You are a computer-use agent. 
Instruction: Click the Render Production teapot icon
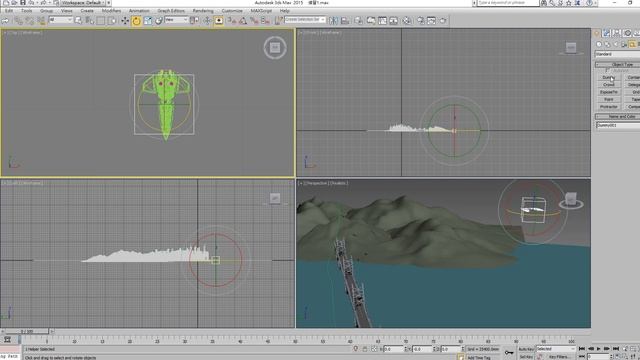coord(443,20)
